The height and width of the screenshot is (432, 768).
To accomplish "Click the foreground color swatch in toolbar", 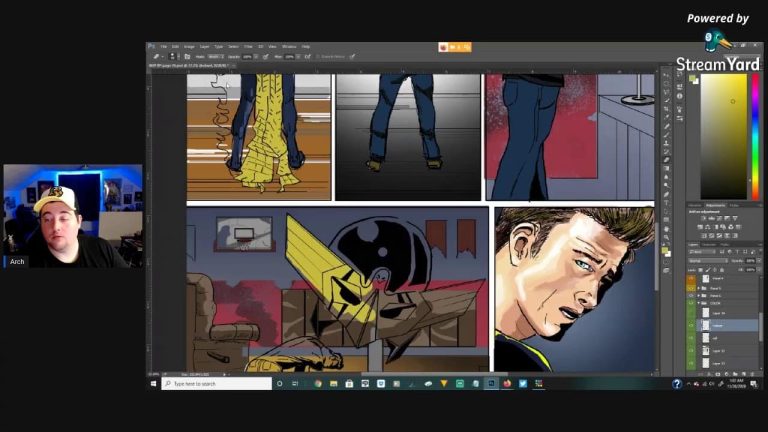I will (x=665, y=250).
